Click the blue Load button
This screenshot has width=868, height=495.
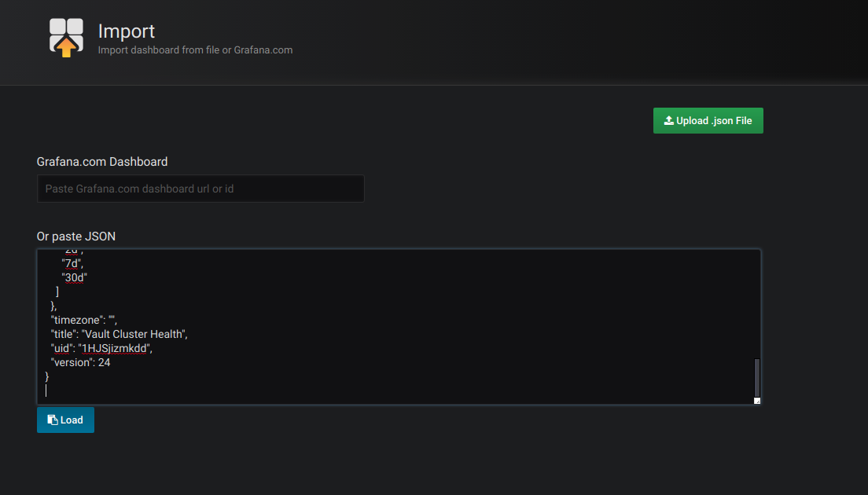65,420
